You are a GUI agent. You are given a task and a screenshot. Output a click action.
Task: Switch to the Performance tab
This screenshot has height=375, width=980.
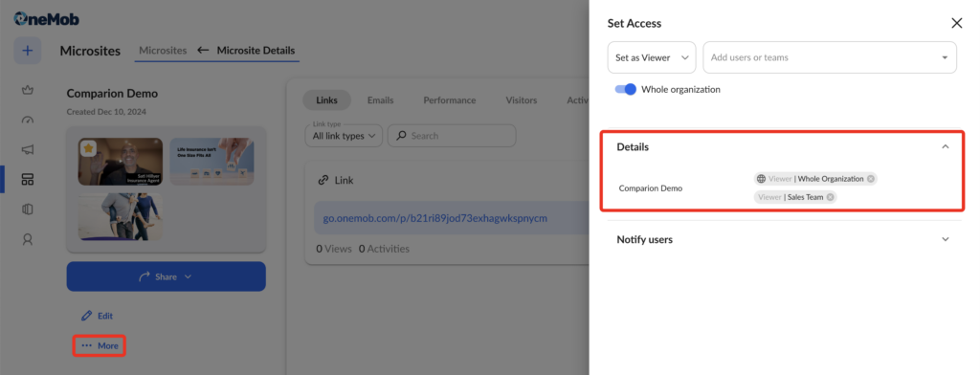coord(450,100)
